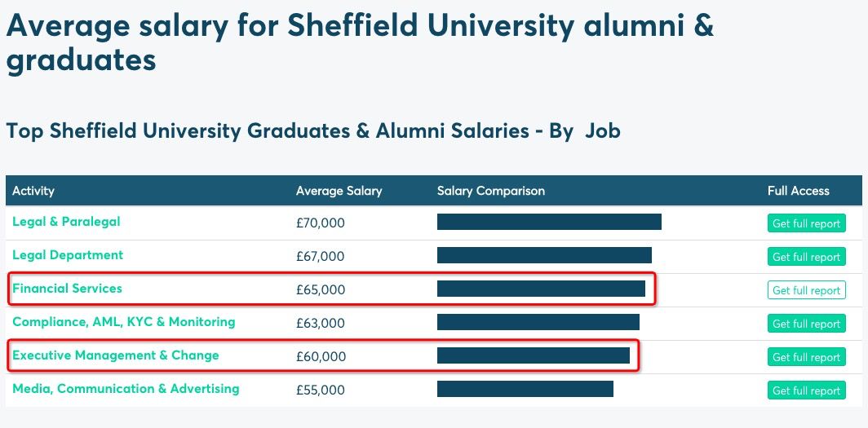This screenshot has width=868, height=428.
Task: Open Compliance, AML, KYC & Monitoring link
Action: click(x=123, y=322)
